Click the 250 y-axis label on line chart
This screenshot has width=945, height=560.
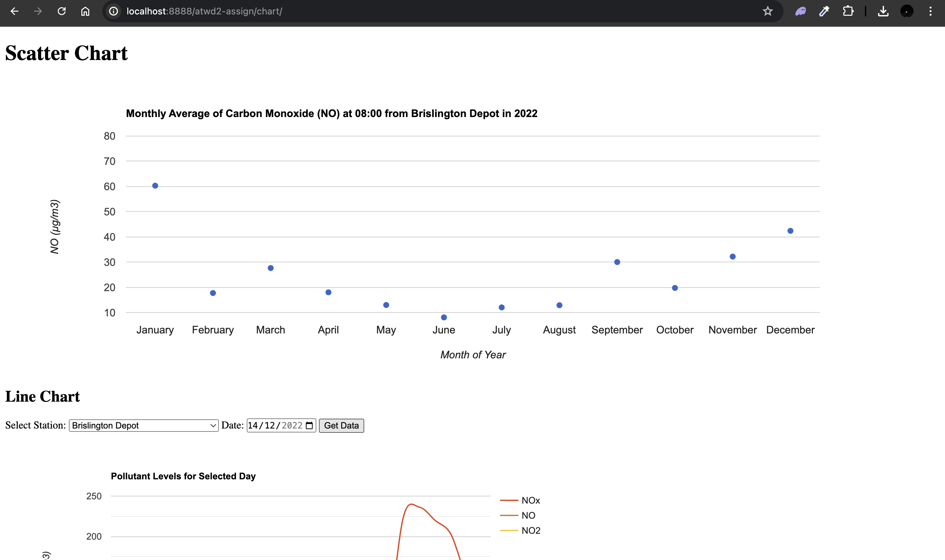tap(94, 496)
